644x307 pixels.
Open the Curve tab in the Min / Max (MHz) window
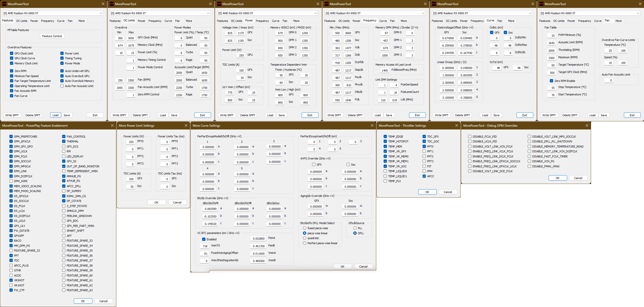tap(383, 21)
